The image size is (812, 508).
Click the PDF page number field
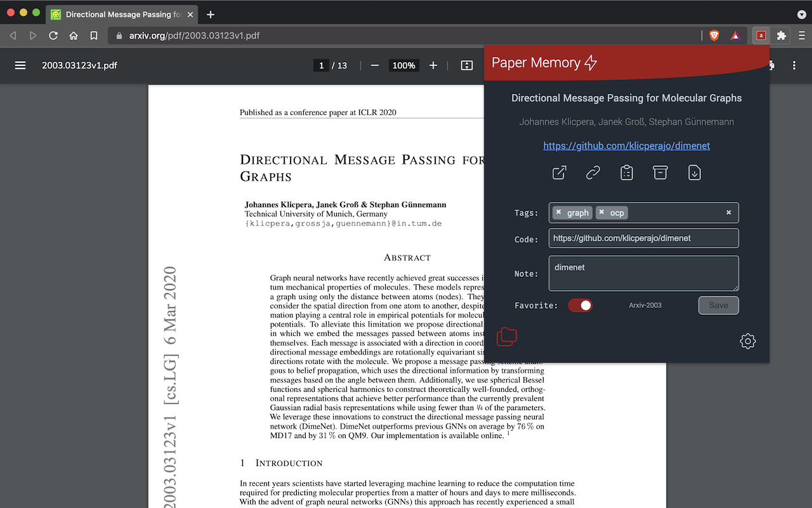[322, 65]
